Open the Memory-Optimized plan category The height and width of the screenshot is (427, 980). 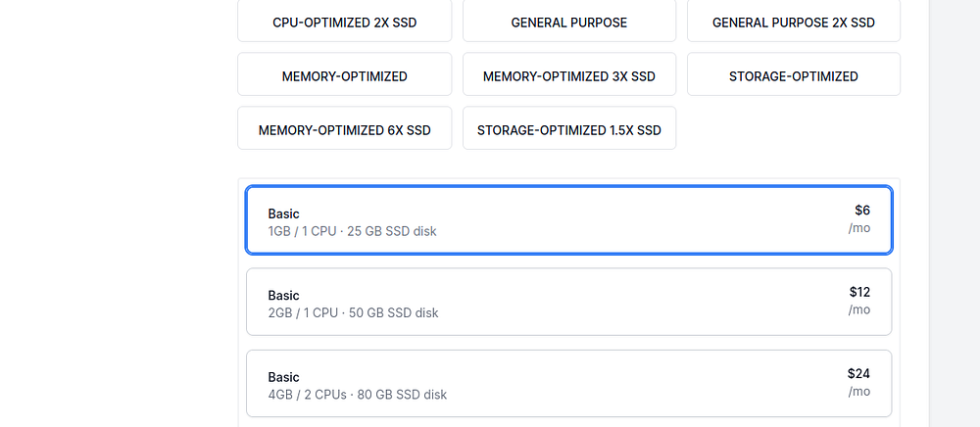pyautogui.click(x=344, y=75)
